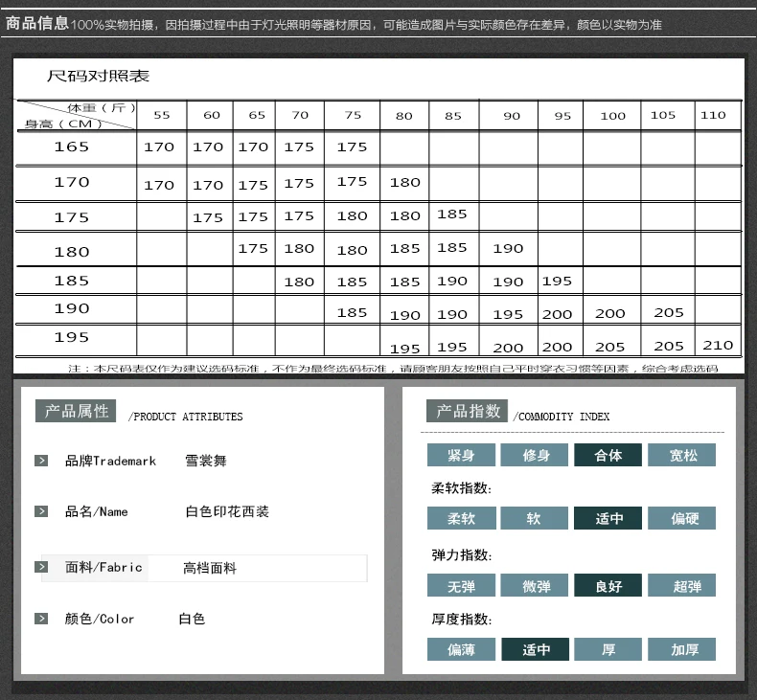Click the arrow icon beside 品牌Trademark
Viewport: 757px width, 700px height.
pos(41,461)
